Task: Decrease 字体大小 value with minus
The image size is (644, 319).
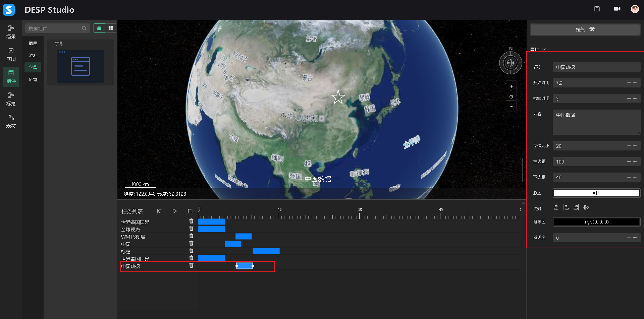Action: tap(629, 146)
